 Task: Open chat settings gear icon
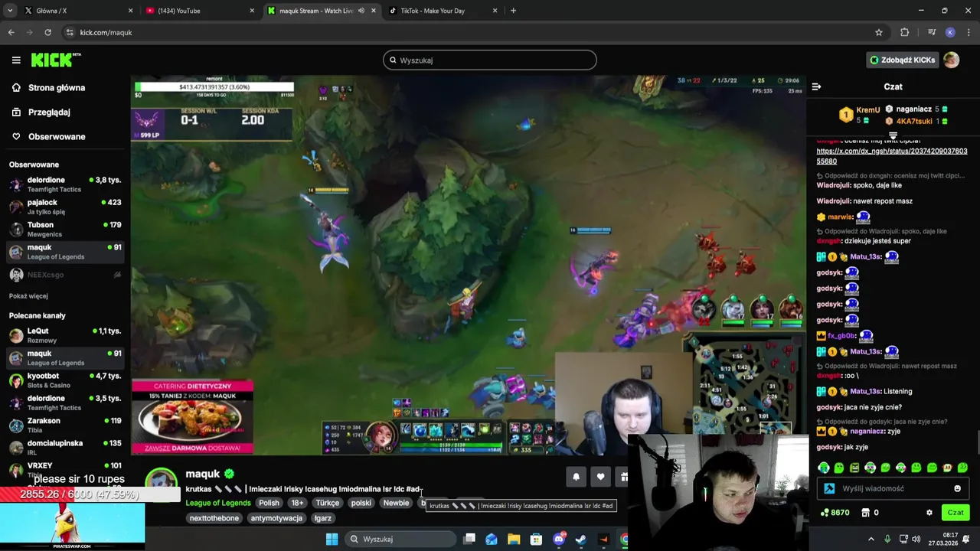[x=929, y=513]
